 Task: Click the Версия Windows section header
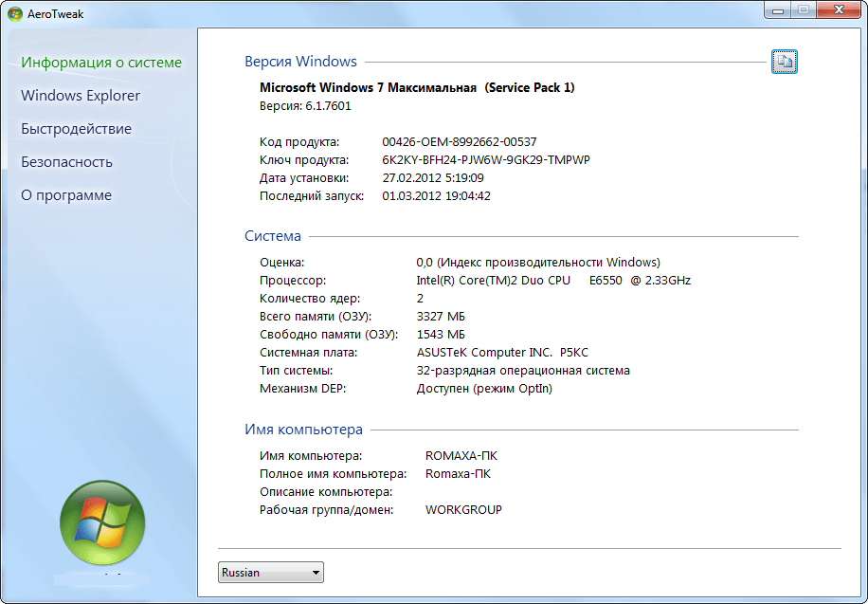point(300,62)
